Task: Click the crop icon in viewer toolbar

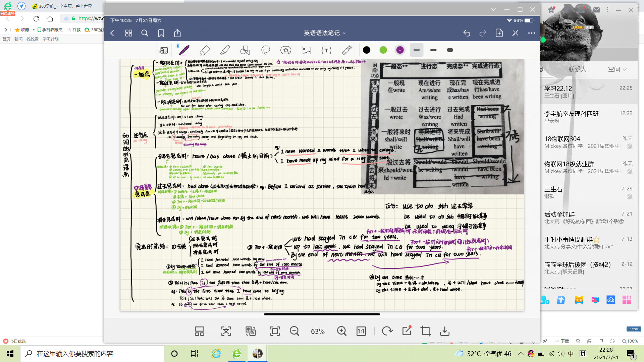Action: click(x=426, y=331)
